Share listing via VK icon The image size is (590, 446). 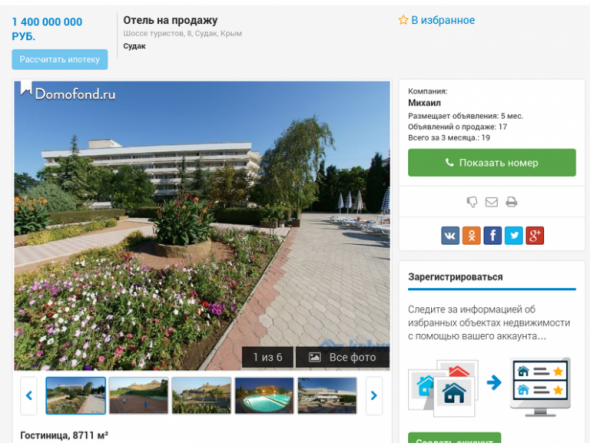coord(450,236)
